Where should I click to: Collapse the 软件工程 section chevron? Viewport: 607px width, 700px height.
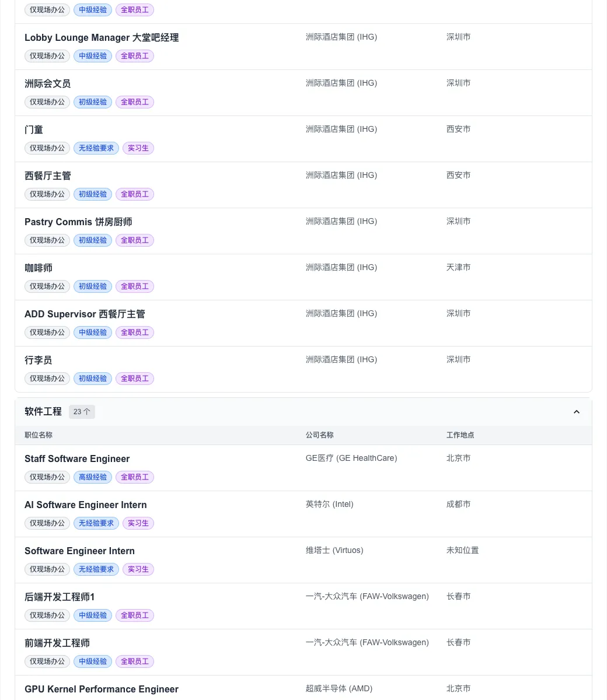(576, 412)
